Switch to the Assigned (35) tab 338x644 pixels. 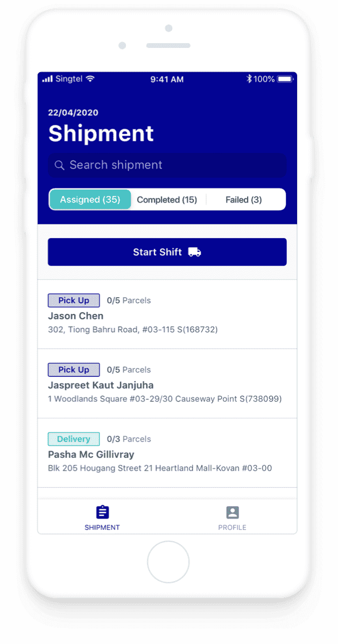[x=90, y=200]
